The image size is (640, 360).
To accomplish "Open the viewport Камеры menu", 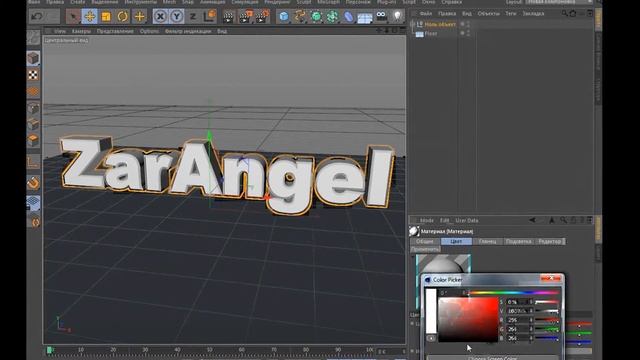I will [81, 31].
